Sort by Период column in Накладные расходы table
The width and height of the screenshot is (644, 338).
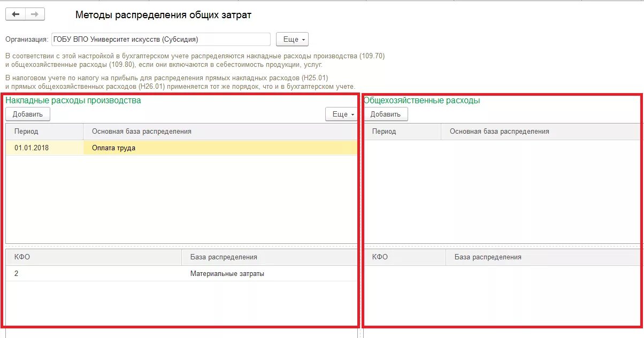point(45,132)
